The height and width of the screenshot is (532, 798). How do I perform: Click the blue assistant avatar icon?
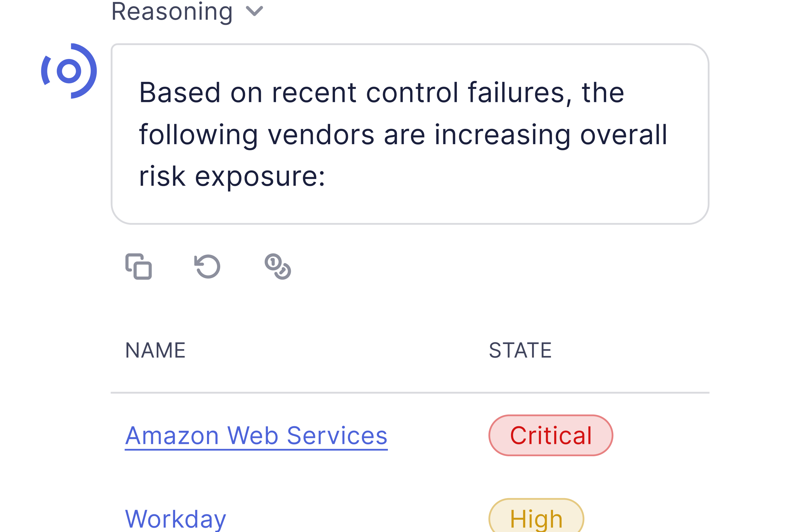69,71
